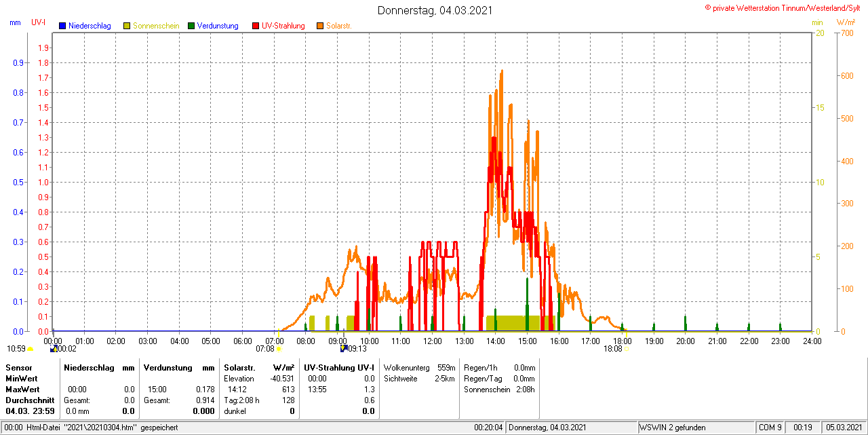This screenshot has height=435, width=868.
Task: Click status bar WSWIN 2 gefunden entry
Action: pos(673,428)
